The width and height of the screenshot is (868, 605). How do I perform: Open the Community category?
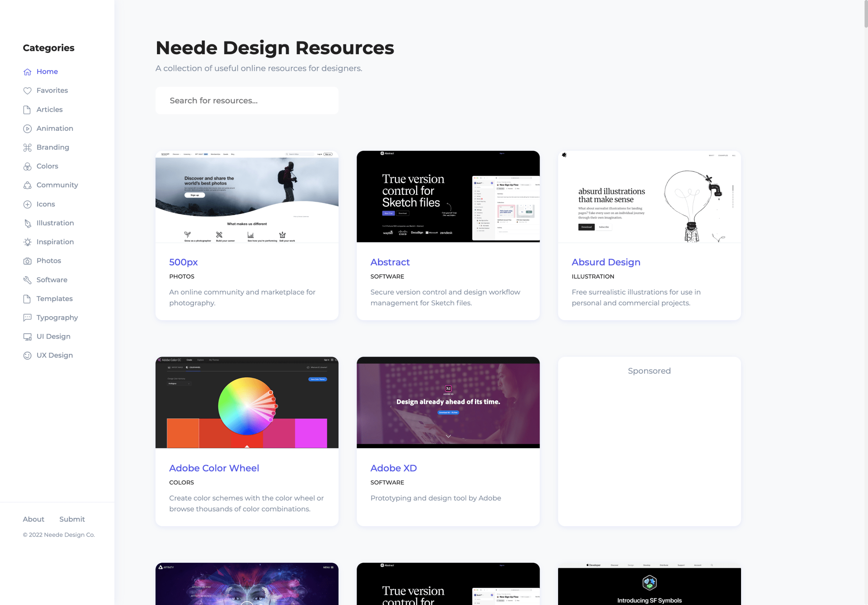point(57,185)
